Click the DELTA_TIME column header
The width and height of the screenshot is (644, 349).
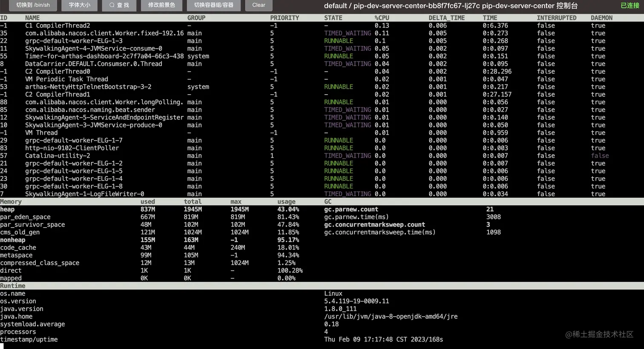tap(447, 18)
